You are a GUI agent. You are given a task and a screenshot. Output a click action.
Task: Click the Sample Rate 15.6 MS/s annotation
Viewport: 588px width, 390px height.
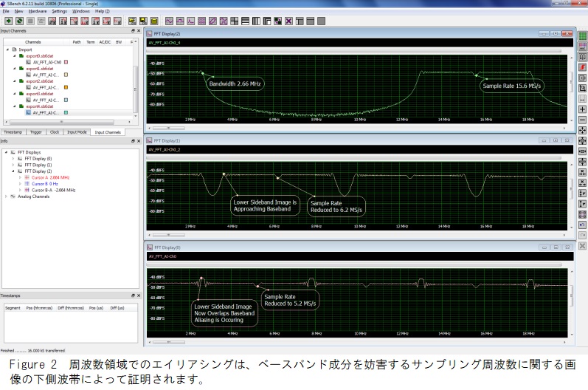(x=511, y=86)
